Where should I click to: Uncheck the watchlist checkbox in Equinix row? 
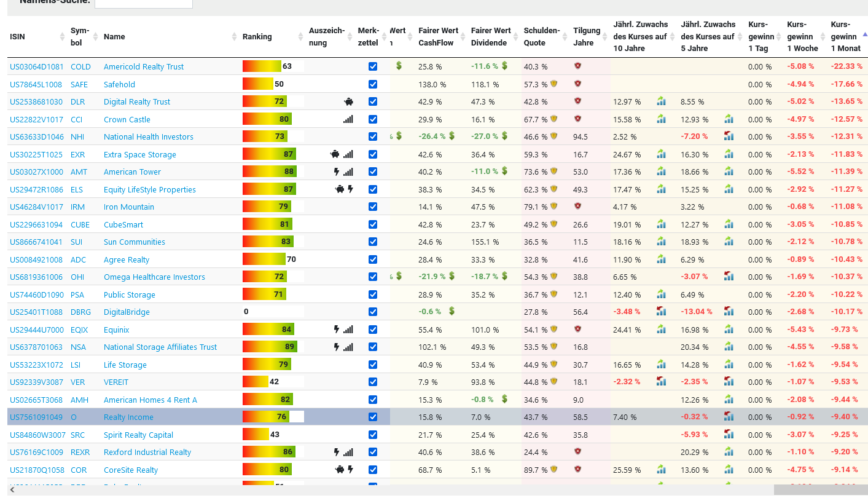point(373,330)
